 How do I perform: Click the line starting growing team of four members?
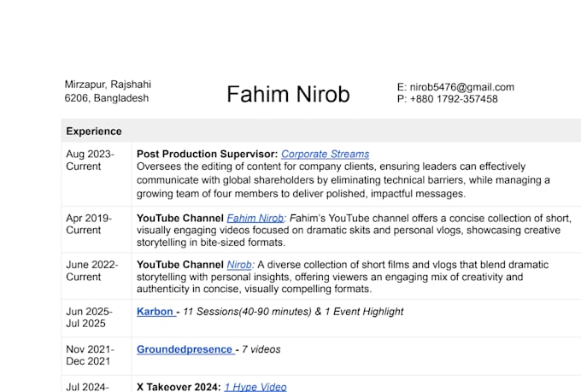(301, 194)
